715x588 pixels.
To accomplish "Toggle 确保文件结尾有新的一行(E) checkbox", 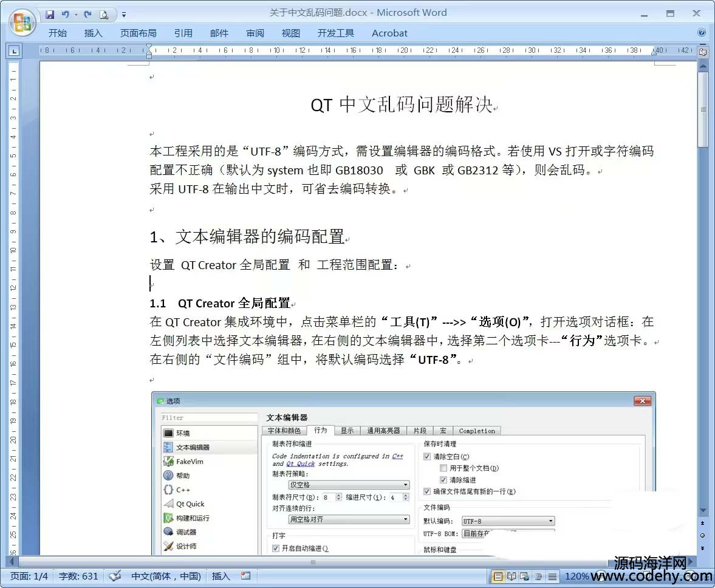I will click(x=427, y=491).
